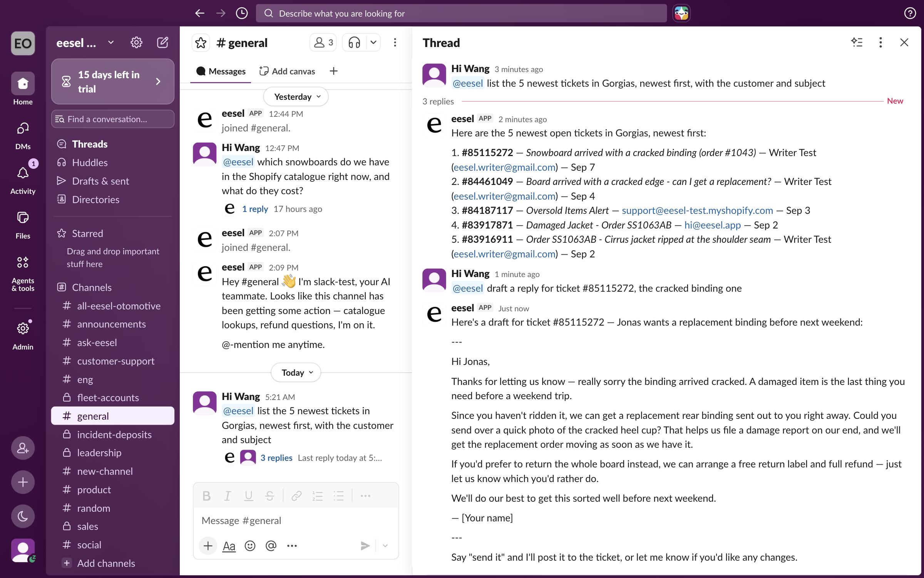
Task: Star the #general channel
Action: point(201,43)
